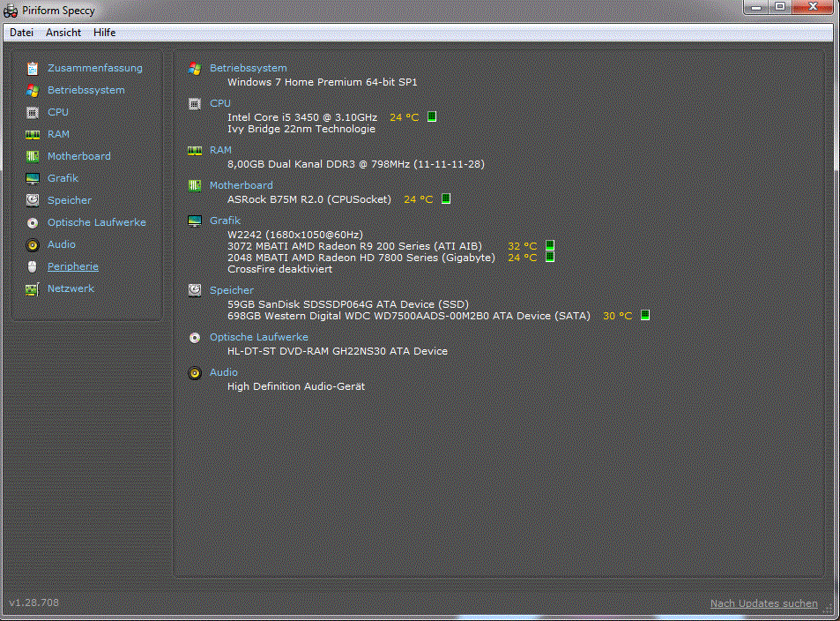Open Optische Laufwerke from the sidebar
This screenshot has height=621, width=840.
click(96, 222)
